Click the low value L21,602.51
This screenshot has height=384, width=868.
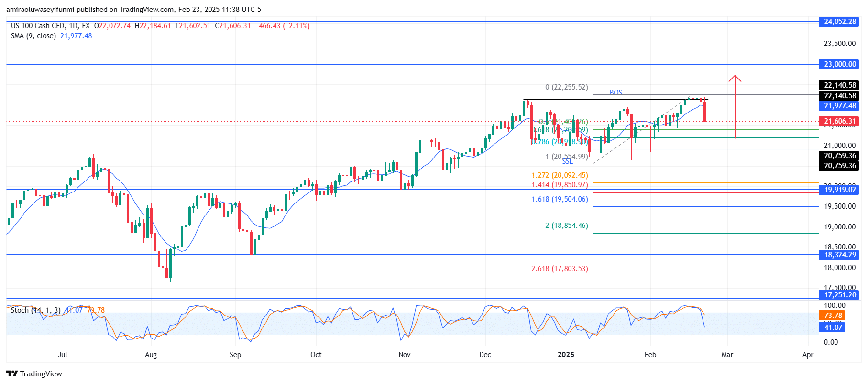pos(193,26)
